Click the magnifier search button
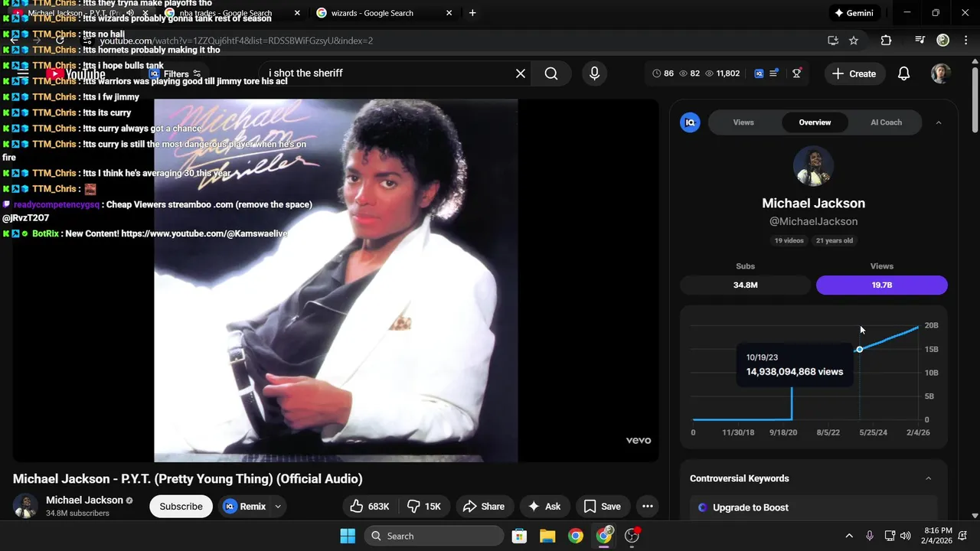 point(551,73)
